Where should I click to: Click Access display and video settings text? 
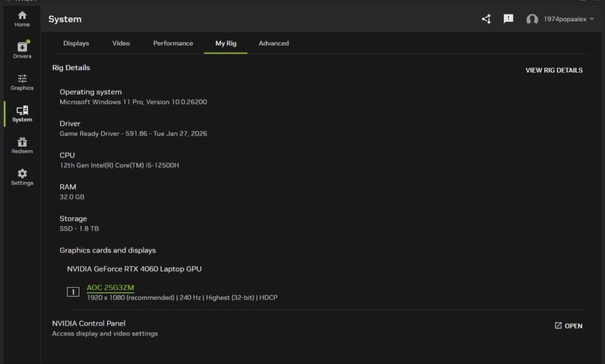tap(105, 334)
